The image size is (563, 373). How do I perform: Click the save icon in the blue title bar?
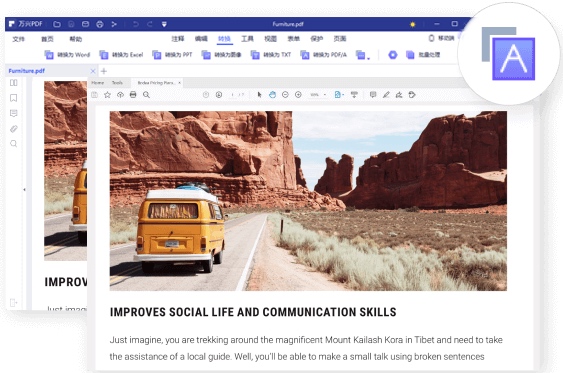click(x=71, y=24)
